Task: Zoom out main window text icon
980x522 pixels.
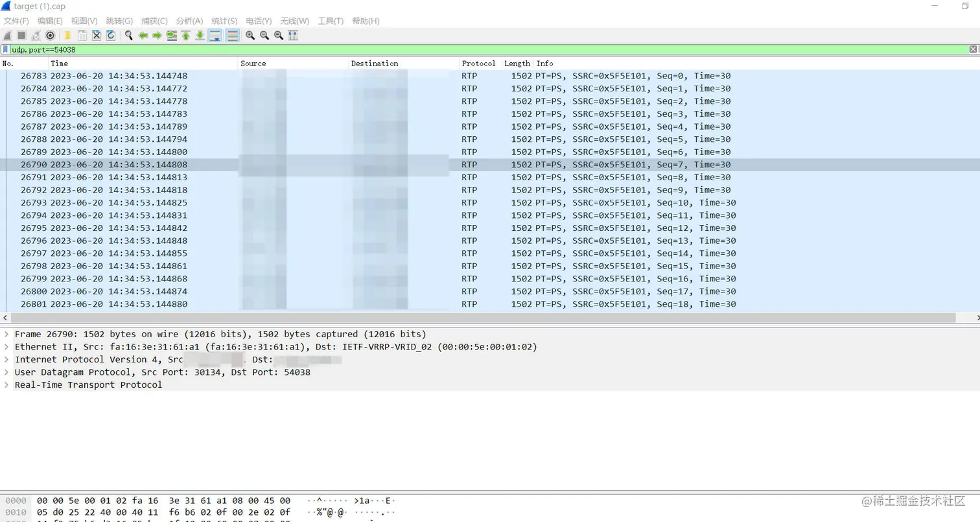Action: tap(264, 36)
